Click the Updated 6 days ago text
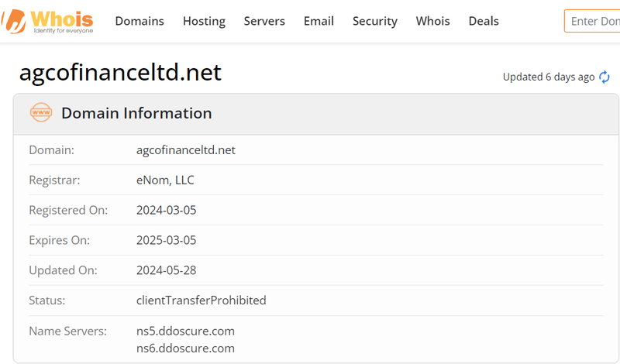Image resolution: width=620 pixels, height=364 pixels. (549, 77)
